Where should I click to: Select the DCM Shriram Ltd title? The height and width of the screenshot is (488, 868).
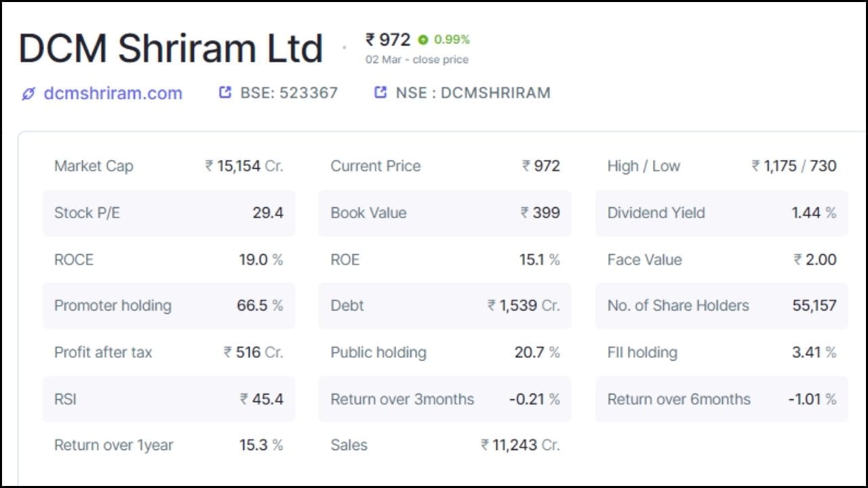coord(171,47)
